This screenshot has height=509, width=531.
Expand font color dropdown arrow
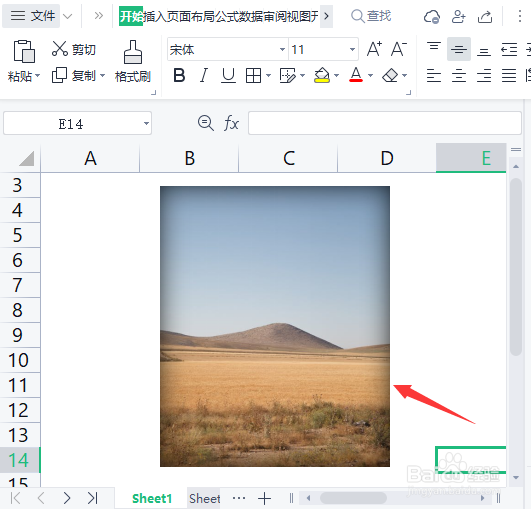[x=370, y=75]
